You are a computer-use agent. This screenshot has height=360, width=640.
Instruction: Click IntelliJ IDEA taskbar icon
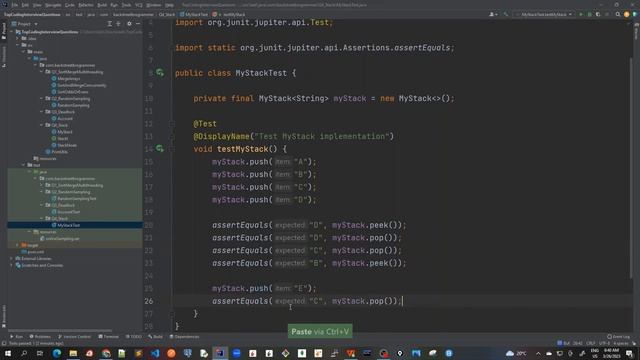(x=220, y=353)
